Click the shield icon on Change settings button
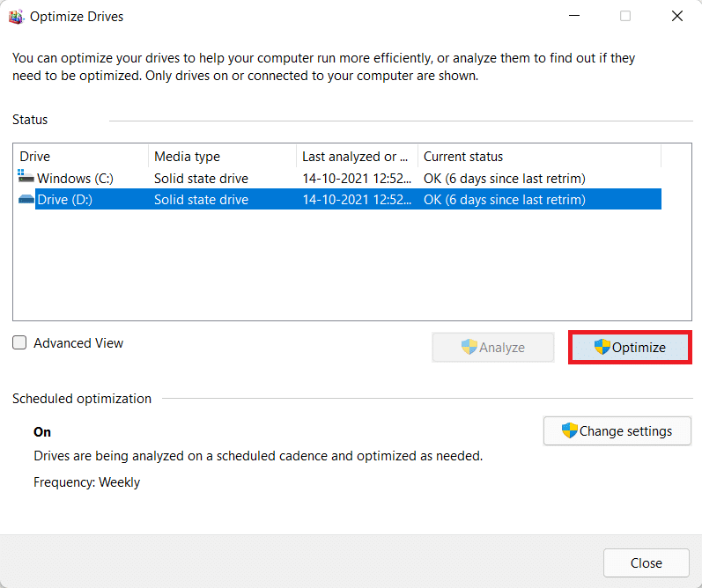Image resolution: width=702 pixels, height=588 pixels. 570,430
